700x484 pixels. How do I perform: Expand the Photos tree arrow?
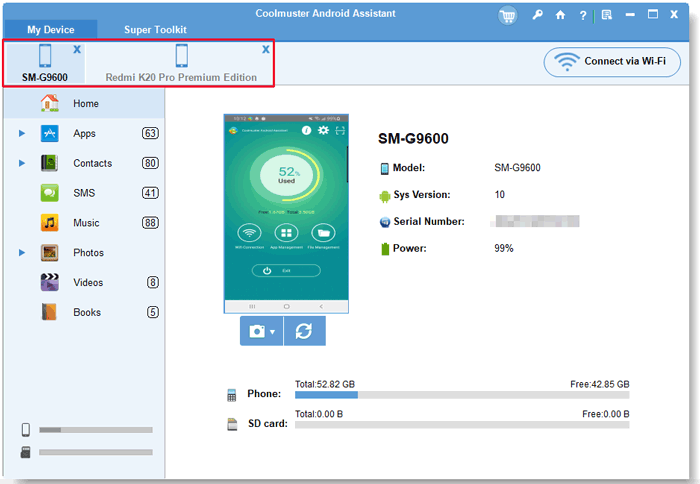pyautogui.click(x=21, y=253)
